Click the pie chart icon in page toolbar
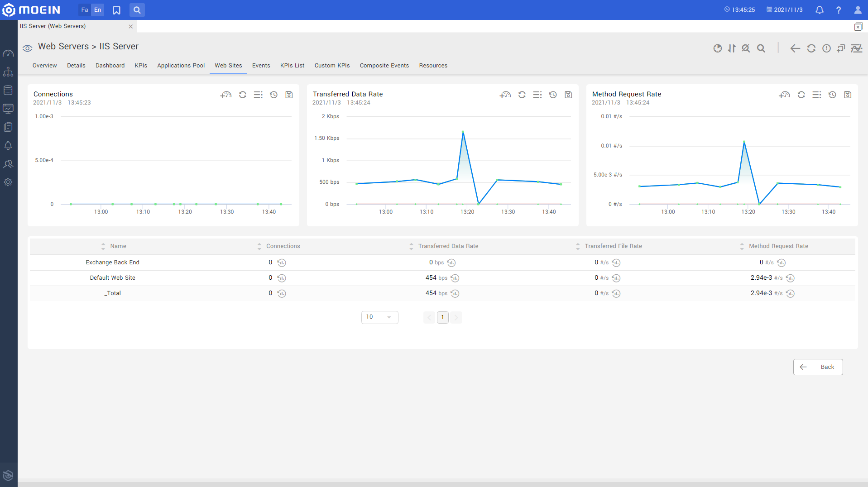This screenshot has height=487, width=868. click(x=718, y=48)
